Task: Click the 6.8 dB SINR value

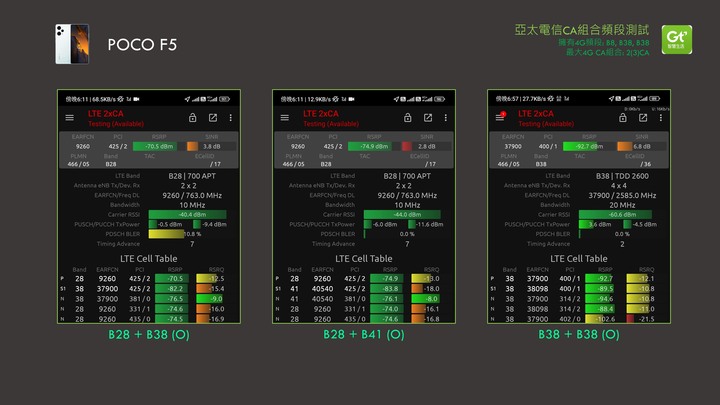Action: click(x=642, y=146)
